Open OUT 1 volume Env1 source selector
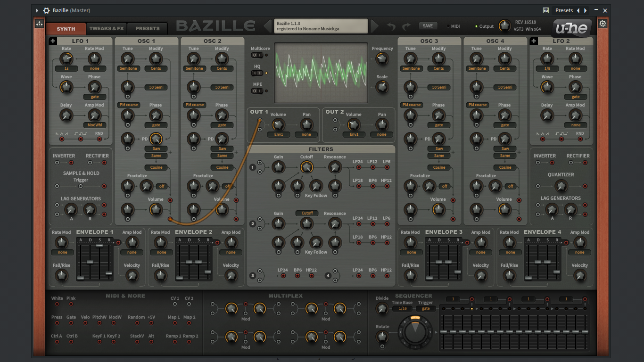 [x=278, y=134]
